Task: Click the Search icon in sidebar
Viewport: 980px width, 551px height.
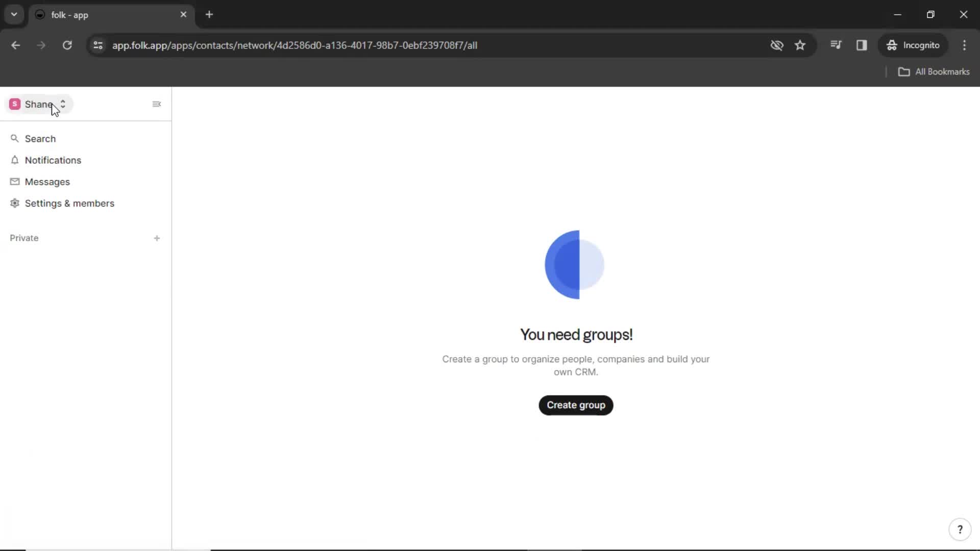Action: 15,139
